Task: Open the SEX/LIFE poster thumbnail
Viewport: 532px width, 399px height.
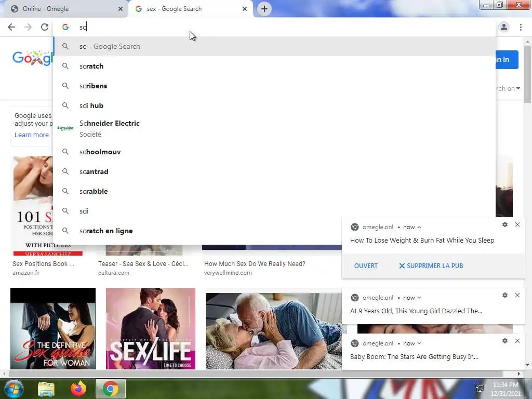Action: 151,328
